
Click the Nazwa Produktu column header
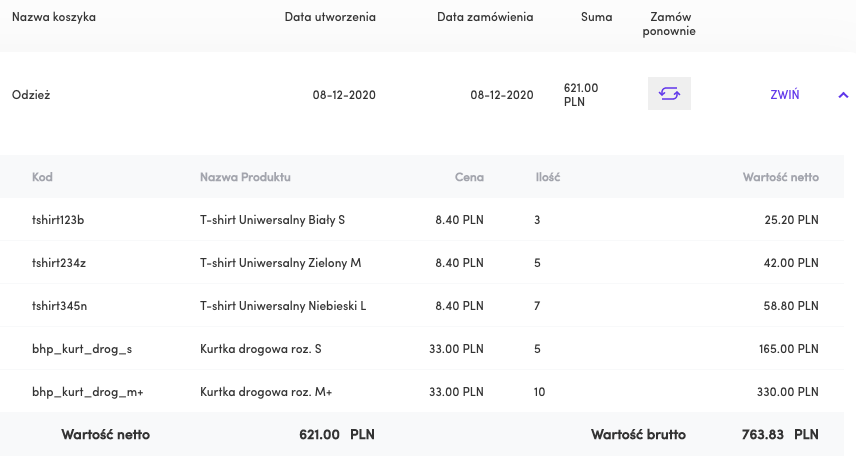[245, 177]
